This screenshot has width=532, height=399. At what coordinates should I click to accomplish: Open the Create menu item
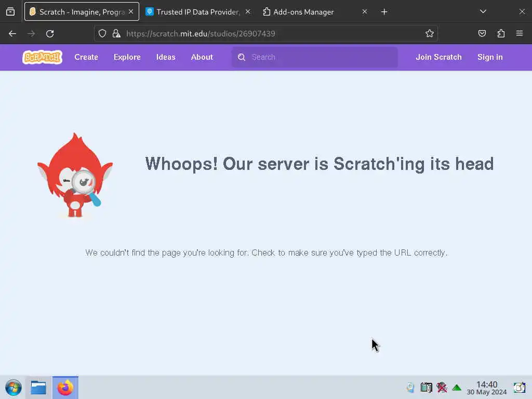(86, 57)
